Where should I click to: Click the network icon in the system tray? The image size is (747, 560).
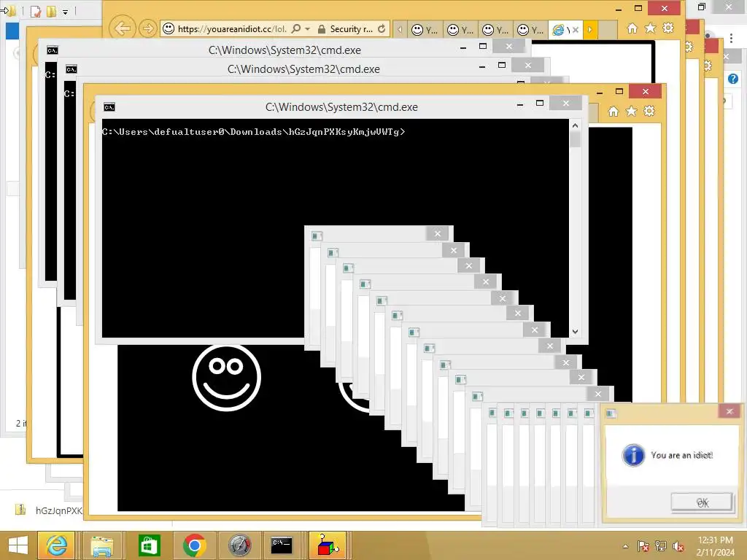click(x=661, y=546)
